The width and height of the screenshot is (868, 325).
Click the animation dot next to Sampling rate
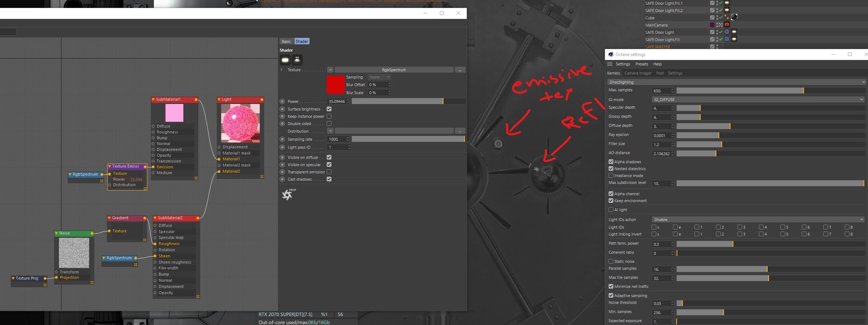pyautogui.click(x=282, y=139)
